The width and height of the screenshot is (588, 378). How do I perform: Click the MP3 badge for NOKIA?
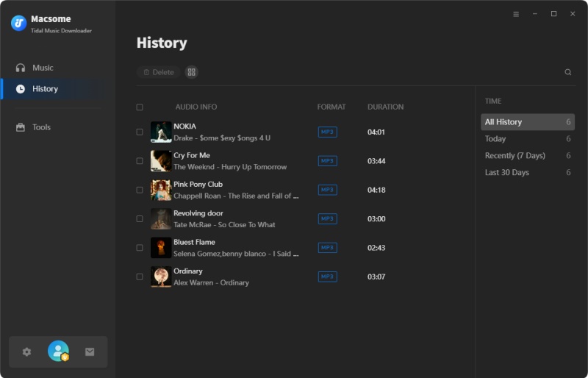327,132
